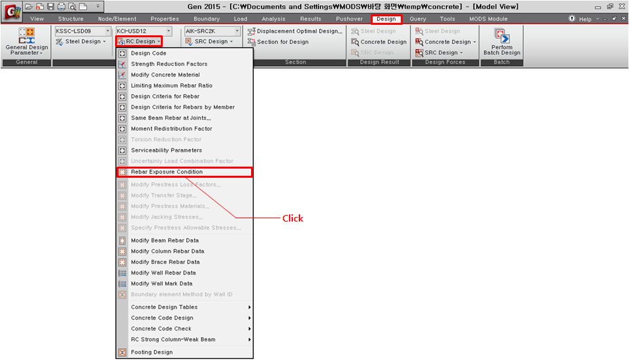This screenshot has height=364, width=629.
Task: Expand the quick access toolbar customize arrow
Action: pos(98,7)
